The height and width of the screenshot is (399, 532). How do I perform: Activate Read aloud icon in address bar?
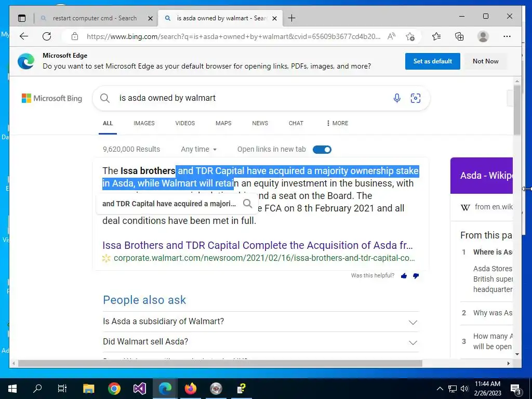(391, 36)
